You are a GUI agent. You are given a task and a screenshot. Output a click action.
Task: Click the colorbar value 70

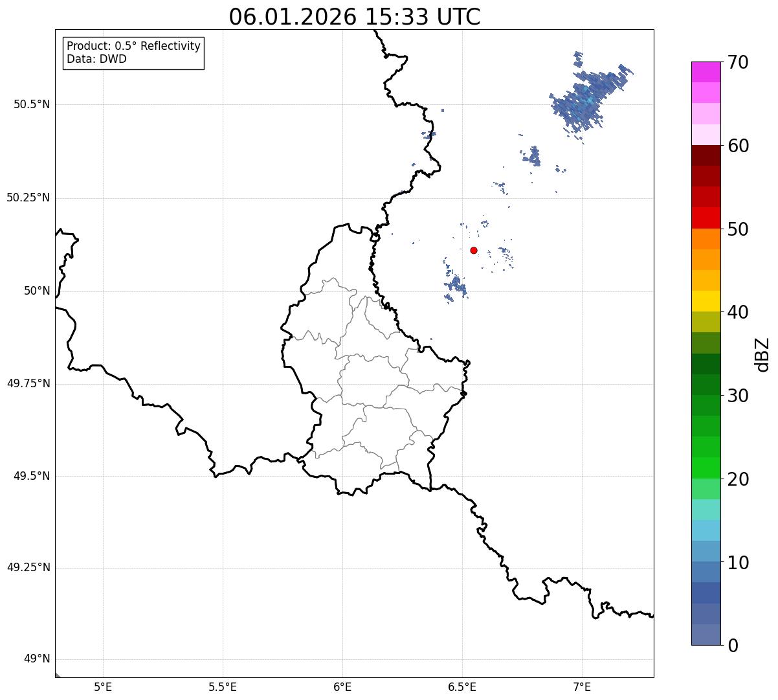point(738,62)
